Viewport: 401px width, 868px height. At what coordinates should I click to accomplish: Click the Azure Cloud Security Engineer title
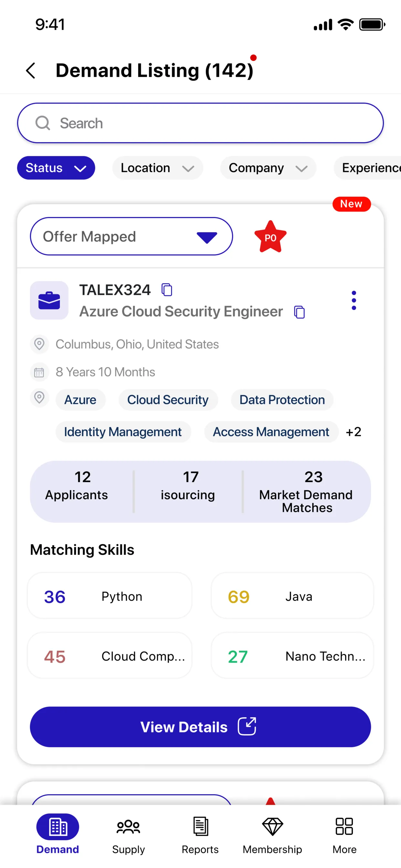pyautogui.click(x=181, y=311)
